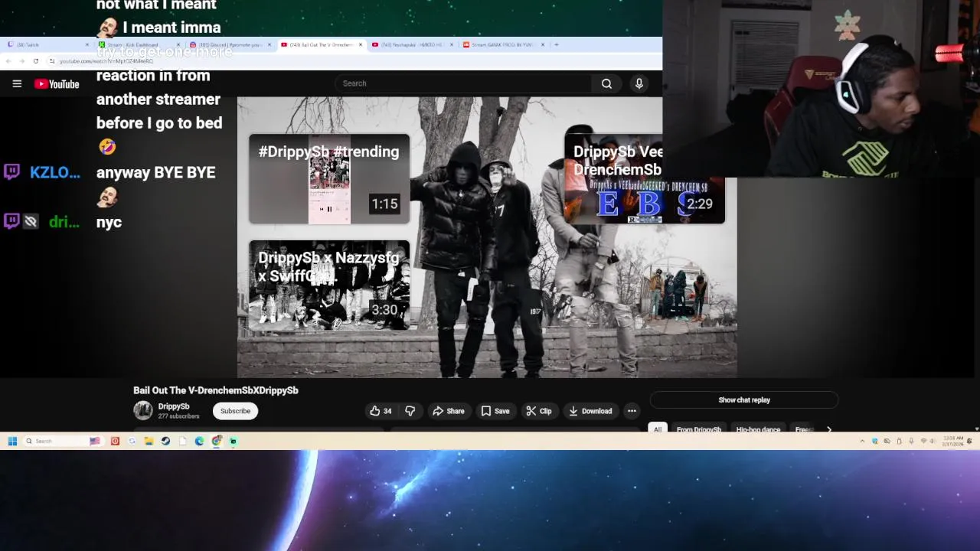This screenshot has height=551, width=980.
Task: Go to the YouTube home logo
Action: [57, 84]
